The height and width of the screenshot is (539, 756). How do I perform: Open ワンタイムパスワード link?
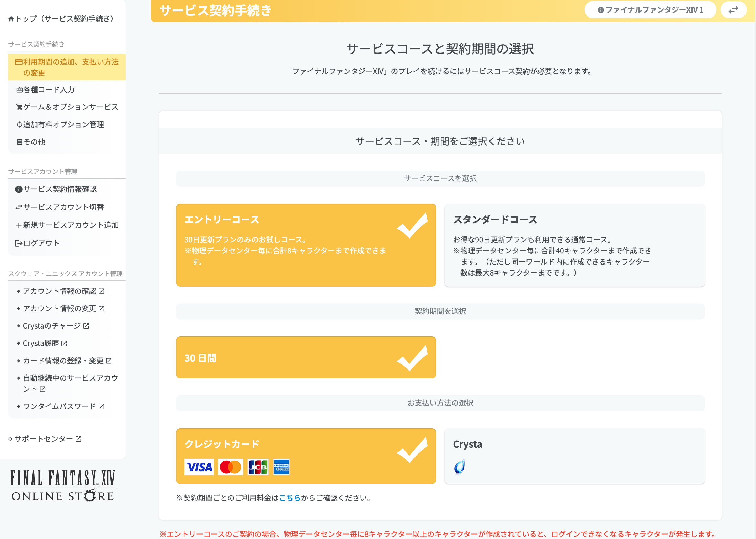(64, 406)
